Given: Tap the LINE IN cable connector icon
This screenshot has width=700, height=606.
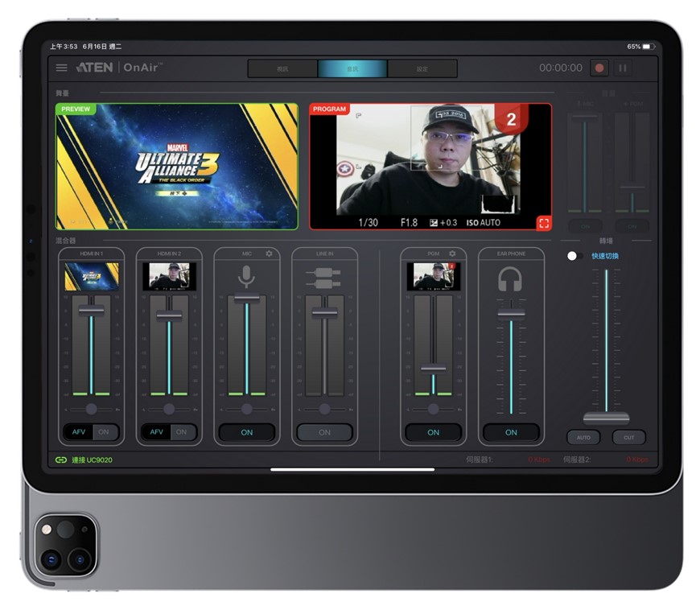Looking at the screenshot, I should [x=324, y=278].
